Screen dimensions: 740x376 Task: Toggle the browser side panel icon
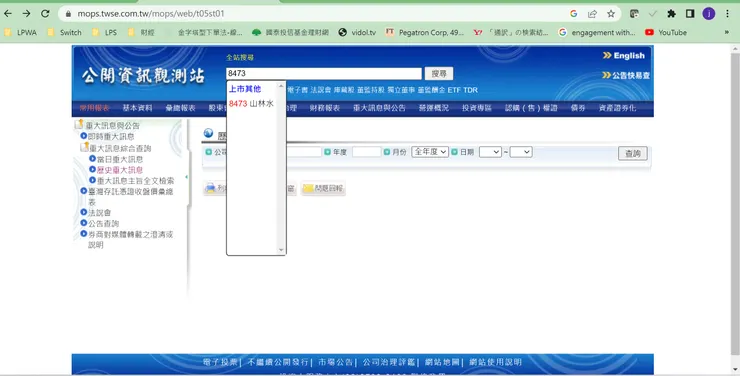pos(690,14)
